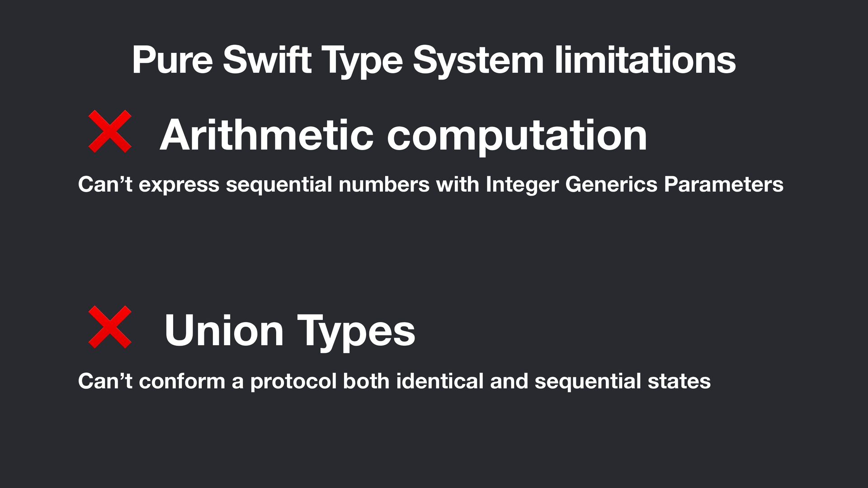This screenshot has height=488, width=868.
Task: Click the word 'identical' in second description
Action: pyautogui.click(x=440, y=381)
